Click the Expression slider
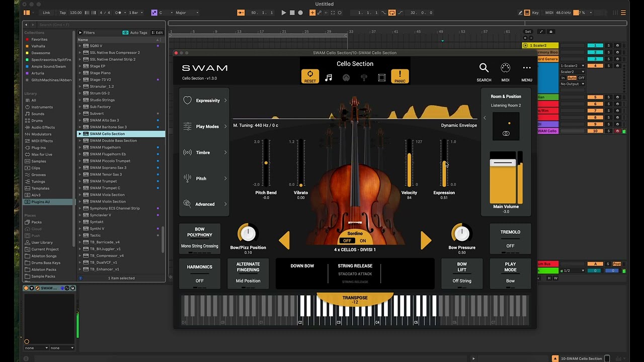644x362 pixels. tap(444, 163)
